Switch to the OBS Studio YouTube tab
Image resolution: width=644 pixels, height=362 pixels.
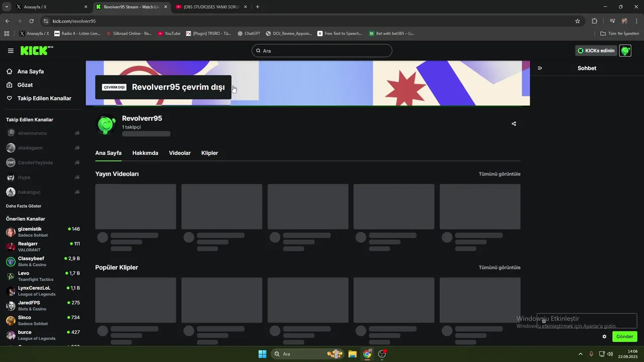pyautogui.click(x=211, y=7)
